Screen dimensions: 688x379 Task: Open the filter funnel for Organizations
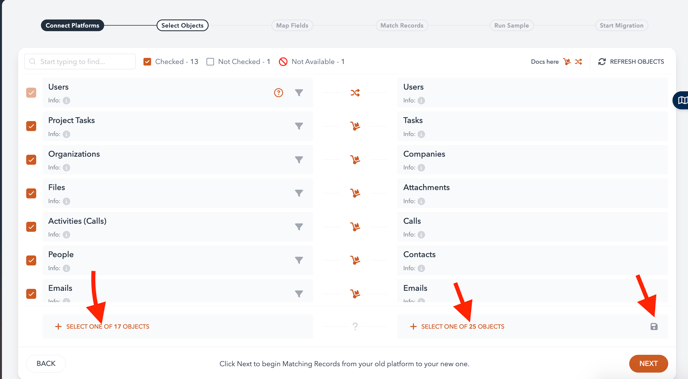pyautogui.click(x=299, y=160)
